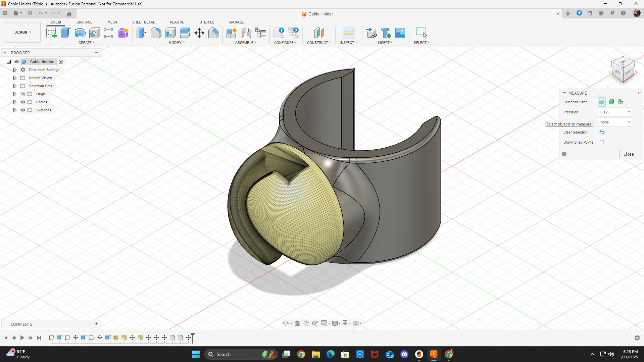The image size is (644, 362).
Task: Open Discord from the taskbar
Action: 404,354
